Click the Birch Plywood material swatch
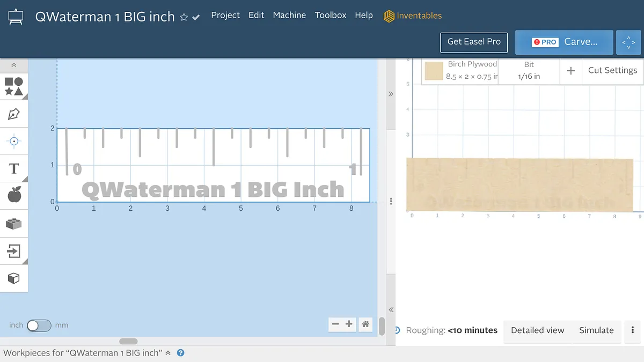The width and height of the screenshot is (644, 362). pyautogui.click(x=434, y=71)
